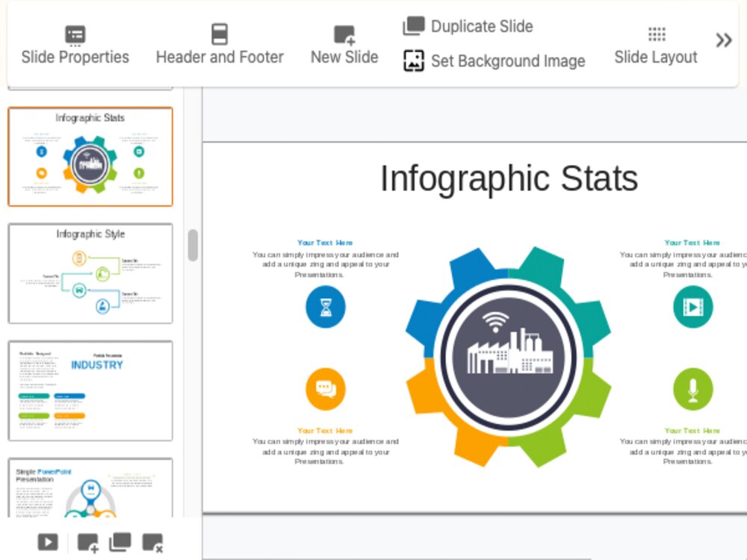The height and width of the screenshot is (560, 747).
Task: Expand hidden toolbar options with the double chevron
Action: tap(722, 41)
